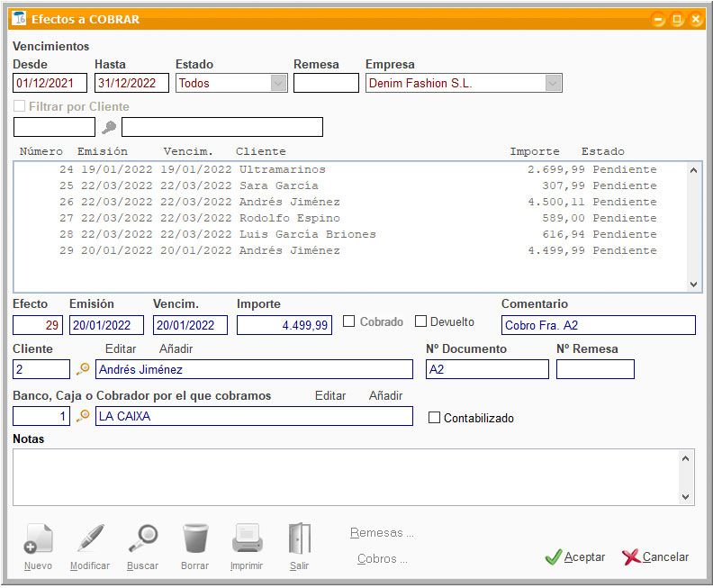Click the bank code field 1
713x588 pixels.
(x=41, y=416)
